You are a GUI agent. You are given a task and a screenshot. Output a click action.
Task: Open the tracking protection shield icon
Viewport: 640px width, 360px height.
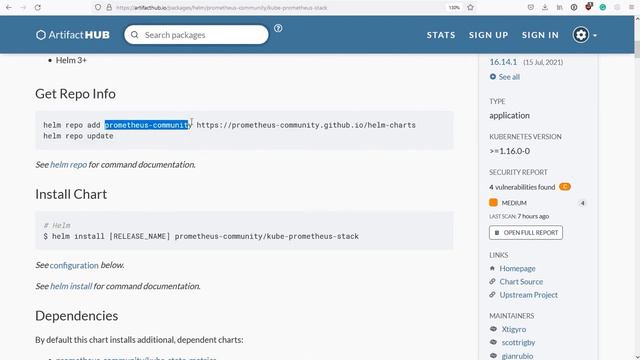(x=98, y=7)
